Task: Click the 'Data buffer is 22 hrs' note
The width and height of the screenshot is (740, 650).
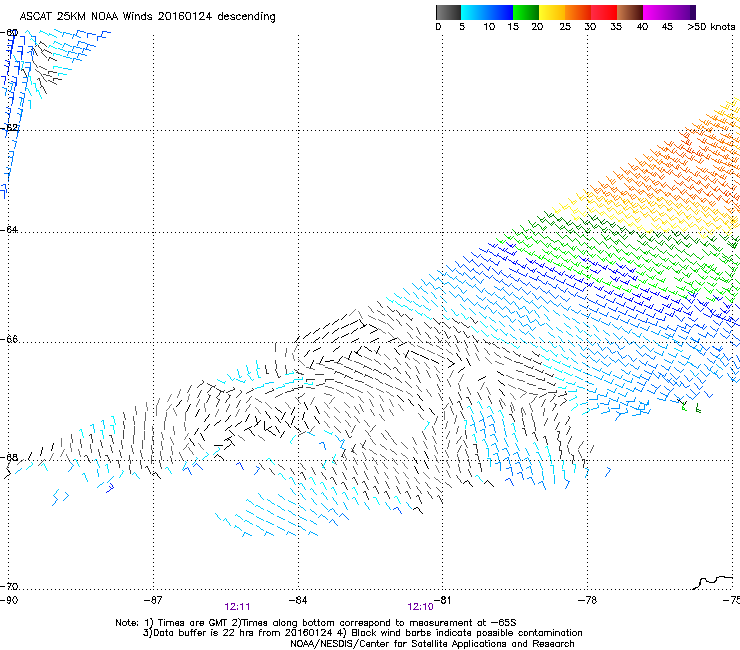Action: [x=363, y=633]
